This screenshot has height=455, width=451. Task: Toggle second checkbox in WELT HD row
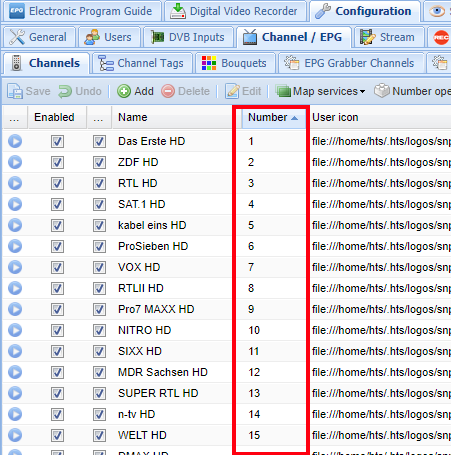99,435
